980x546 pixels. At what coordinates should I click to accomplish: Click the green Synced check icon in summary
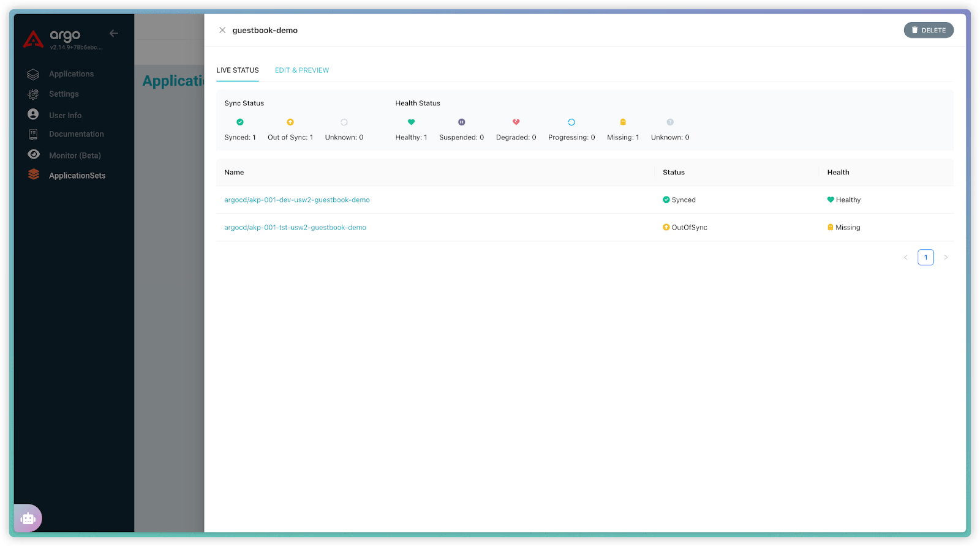tap(240, 122)
